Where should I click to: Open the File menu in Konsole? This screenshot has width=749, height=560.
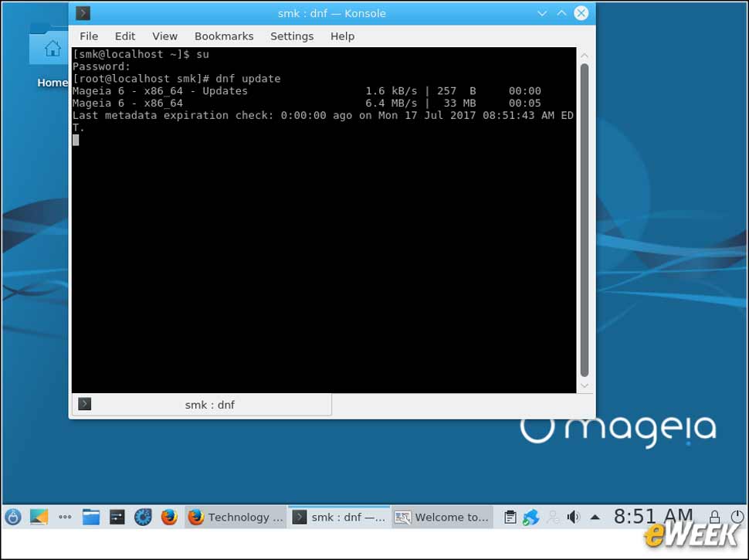click(x=89, y=36)
